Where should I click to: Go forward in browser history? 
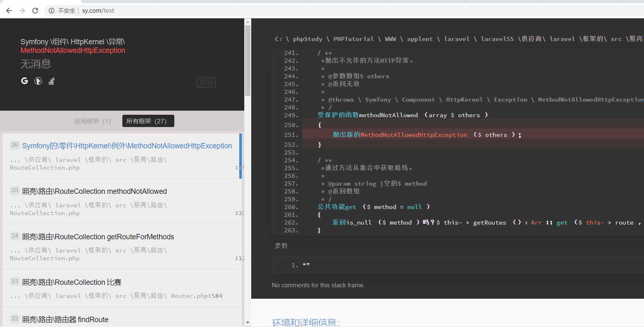pos(22,11)
